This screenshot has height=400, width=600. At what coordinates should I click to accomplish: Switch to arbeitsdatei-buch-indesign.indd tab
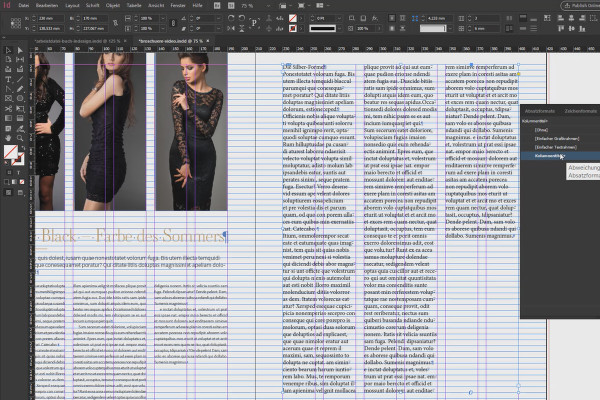pos(77,41)
